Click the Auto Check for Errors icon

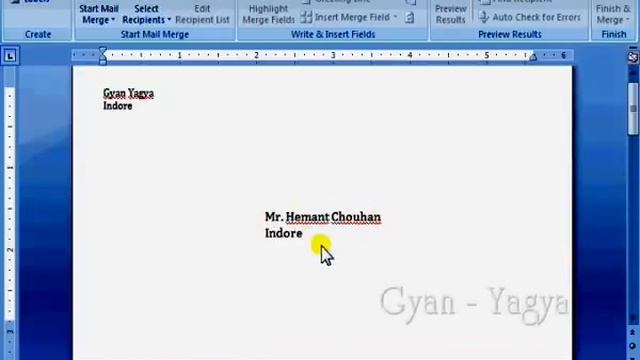click(484, 17)
